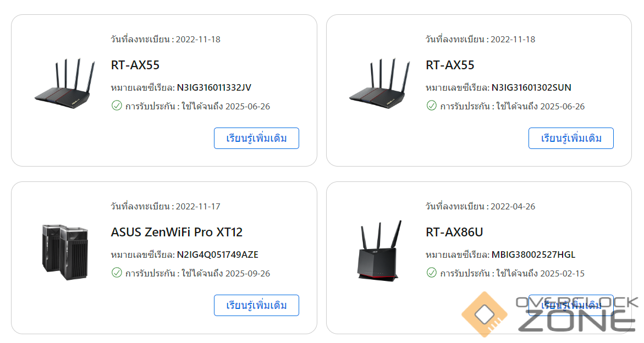Select the second RT-AX55 product title
This screenshot has width=644, height=343.
tap(450, 65)
